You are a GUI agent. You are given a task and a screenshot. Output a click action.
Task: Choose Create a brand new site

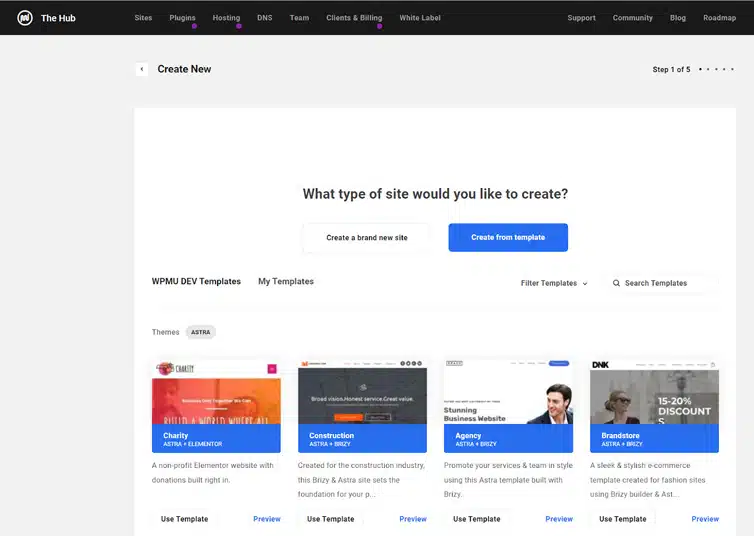(366, 237)
